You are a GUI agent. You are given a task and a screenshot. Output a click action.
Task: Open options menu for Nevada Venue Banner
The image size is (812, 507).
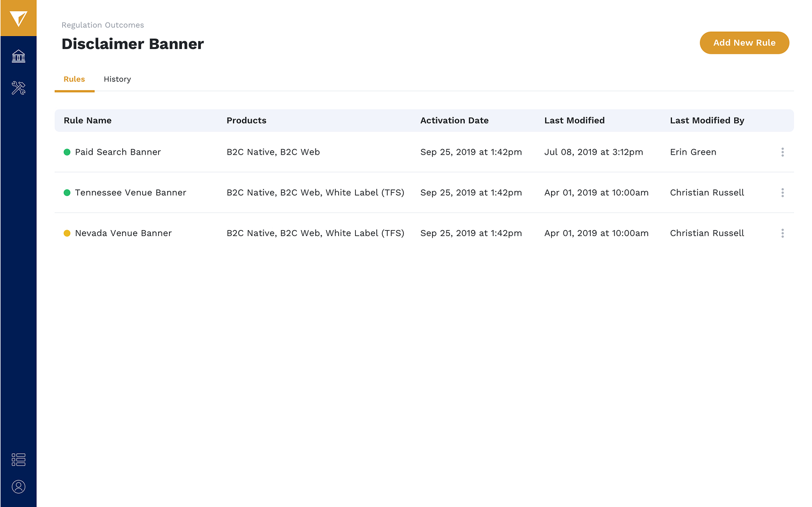[x=782, y=233]
